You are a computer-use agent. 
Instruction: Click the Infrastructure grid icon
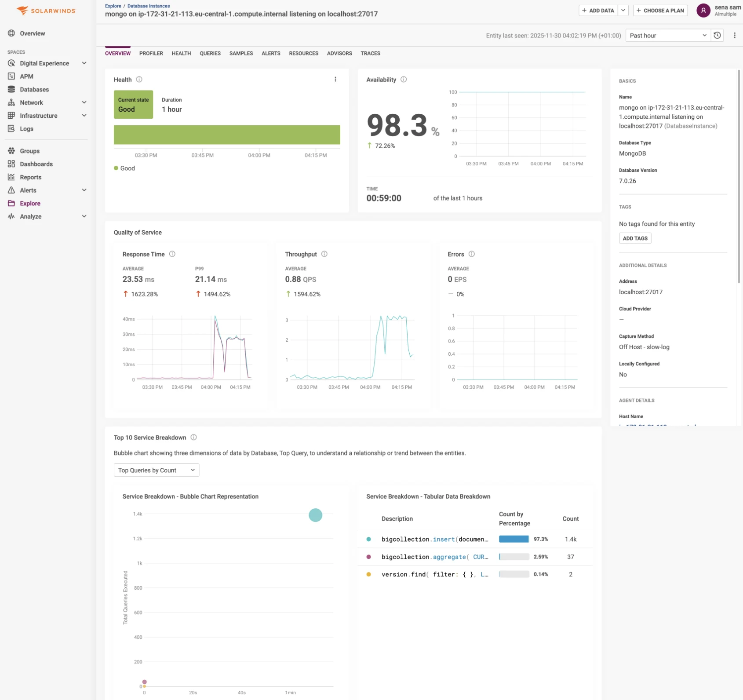click(x=11, y=116)
